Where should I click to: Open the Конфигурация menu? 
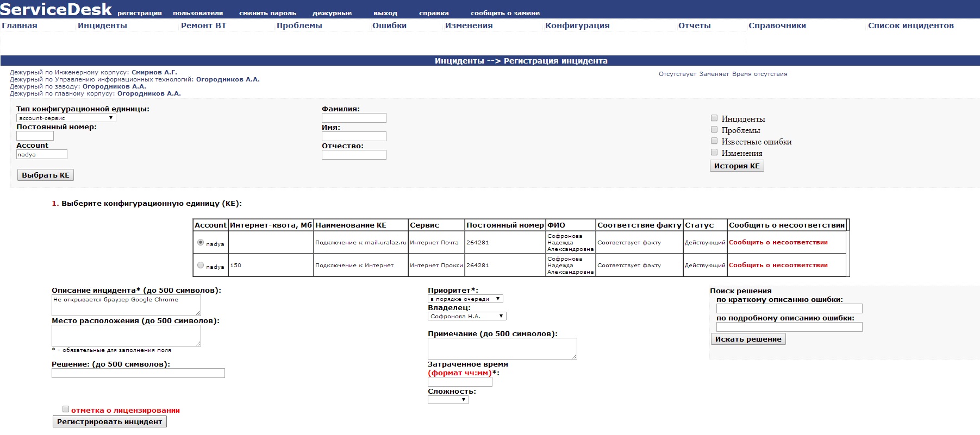578,26
